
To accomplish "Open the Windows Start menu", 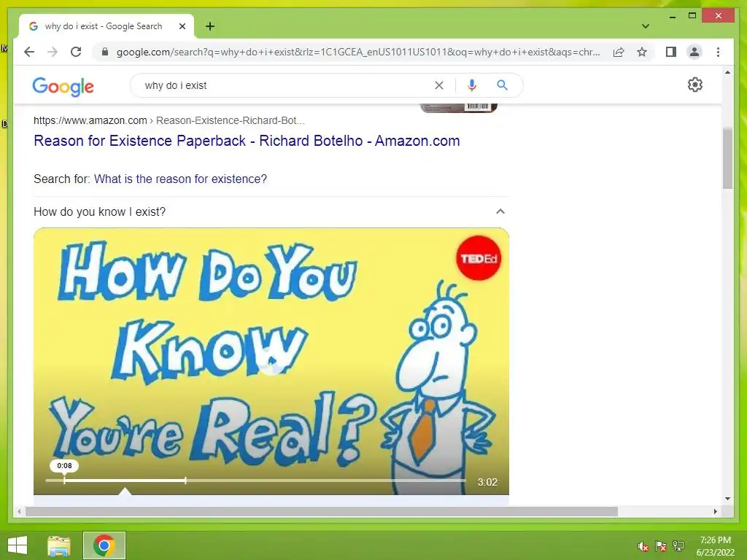I will tap(18, 545).
